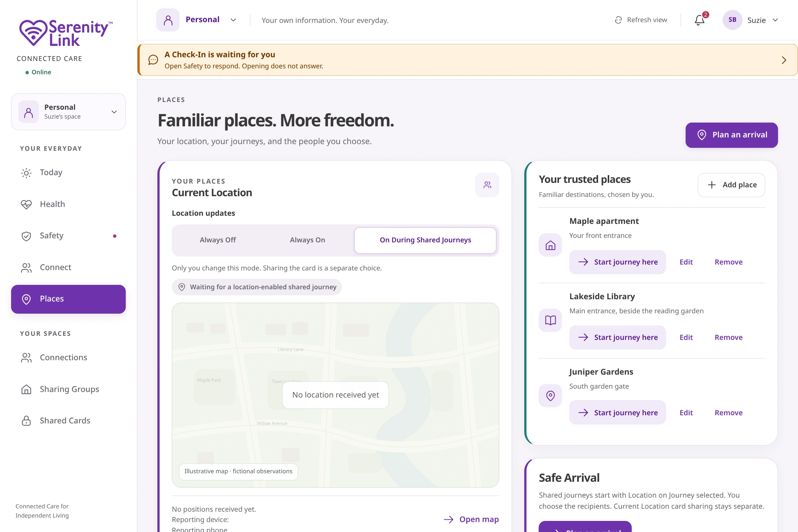This screenshot has width=798, height=532.
Task: Set location updates to Always On
Action: point(307,240)
